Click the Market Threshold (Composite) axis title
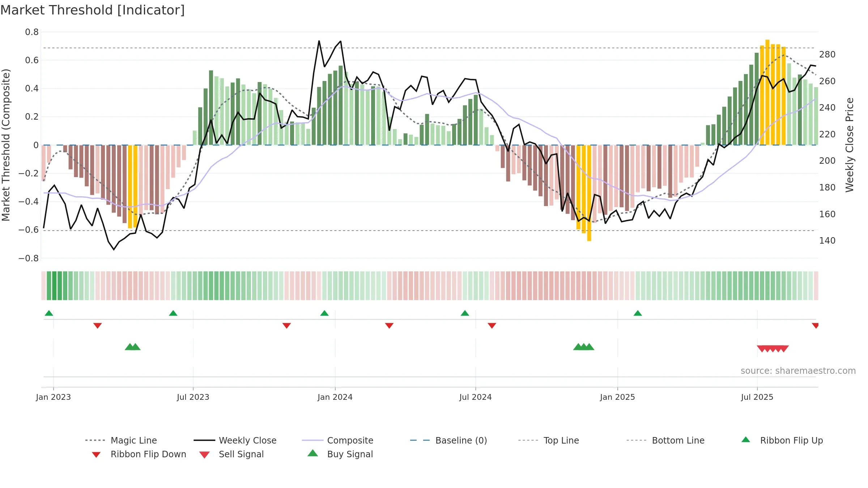Viewport: 868px width, 488px height. pos(6,145)
